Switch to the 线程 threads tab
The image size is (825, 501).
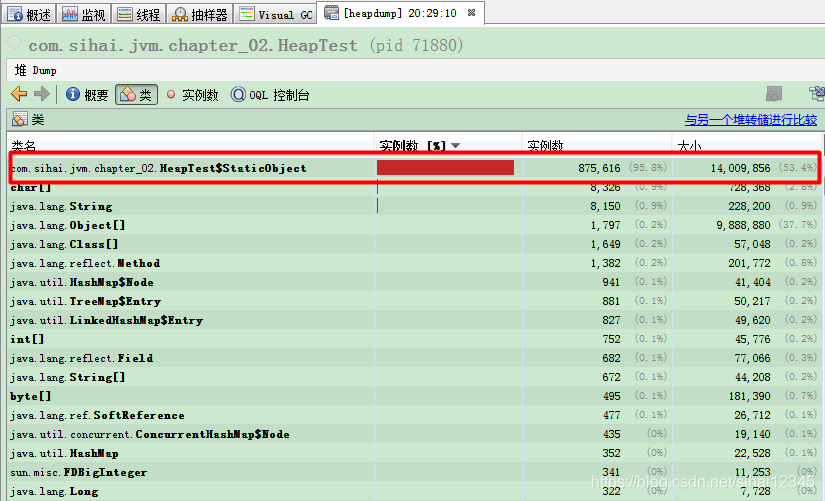(139, 14)
